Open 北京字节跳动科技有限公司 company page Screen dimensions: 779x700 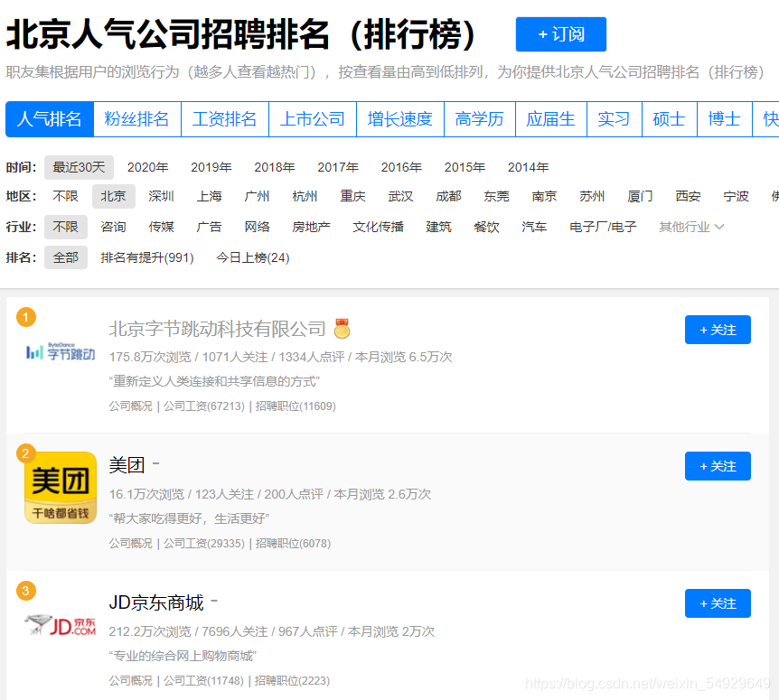point(217,329)
